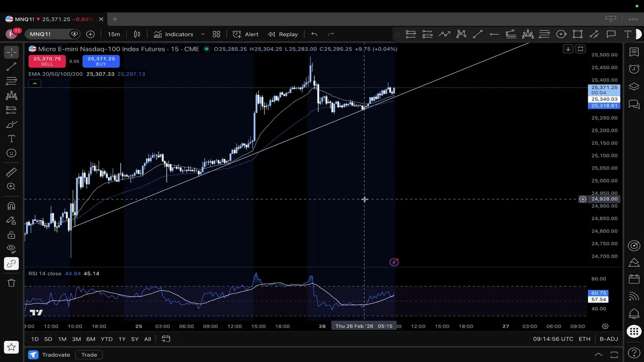Viewport: 644px width, 362px height.
Task: Select the 1D time range
Action: pyautogui.click(x=35, y=339)
